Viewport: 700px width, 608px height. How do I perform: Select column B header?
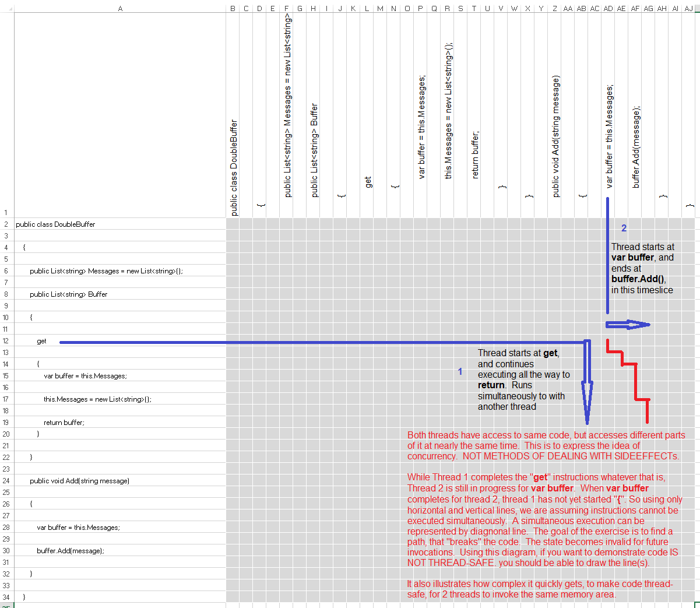click(233, 8)
